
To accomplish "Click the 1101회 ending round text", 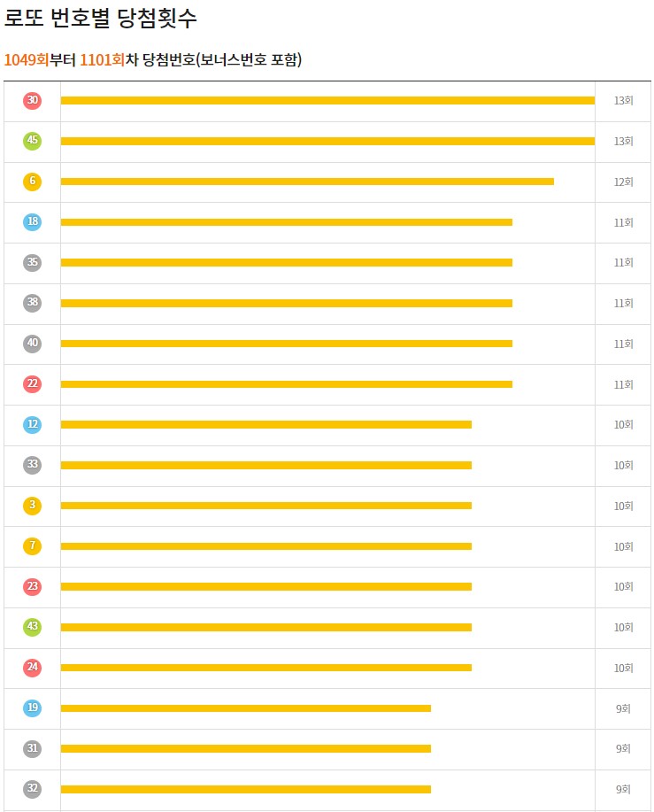I will point(103,59).
